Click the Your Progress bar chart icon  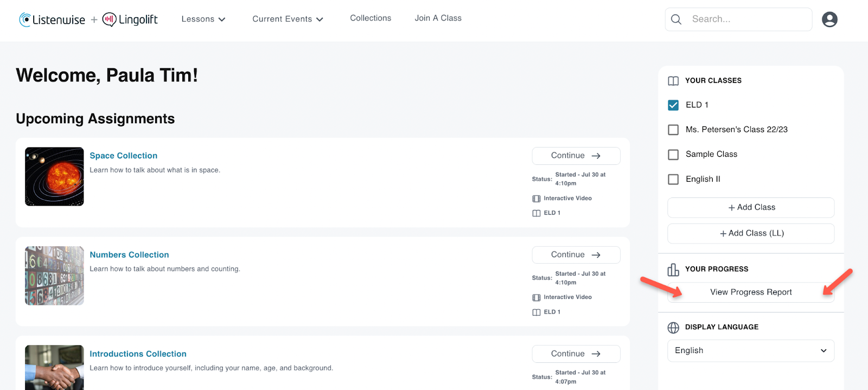click(673, 270)
